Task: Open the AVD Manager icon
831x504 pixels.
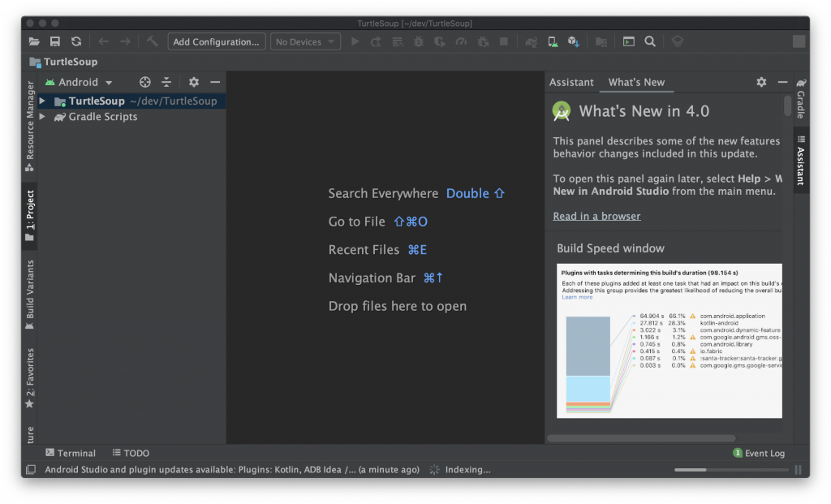Action: pos(552,41)
